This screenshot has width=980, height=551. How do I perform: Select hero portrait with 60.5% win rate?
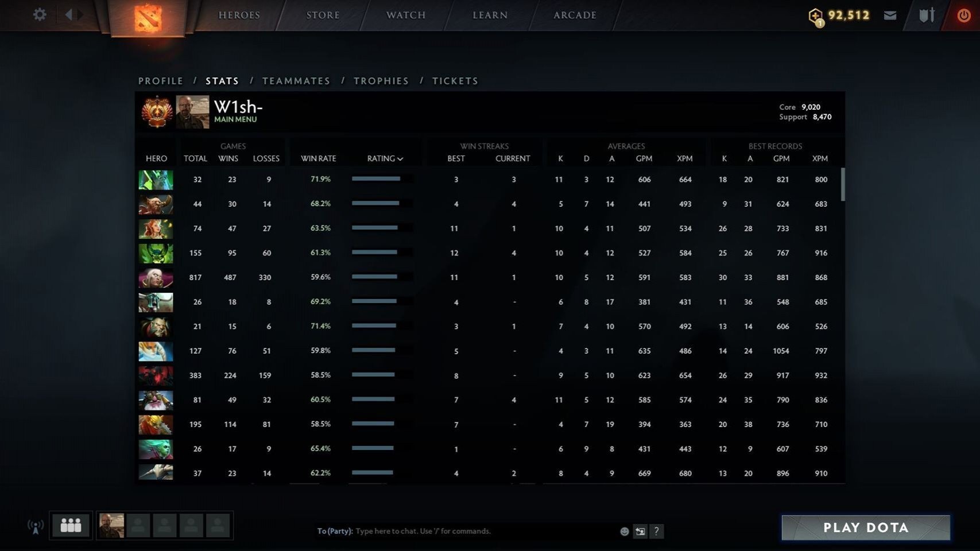(x=156, y=400)
